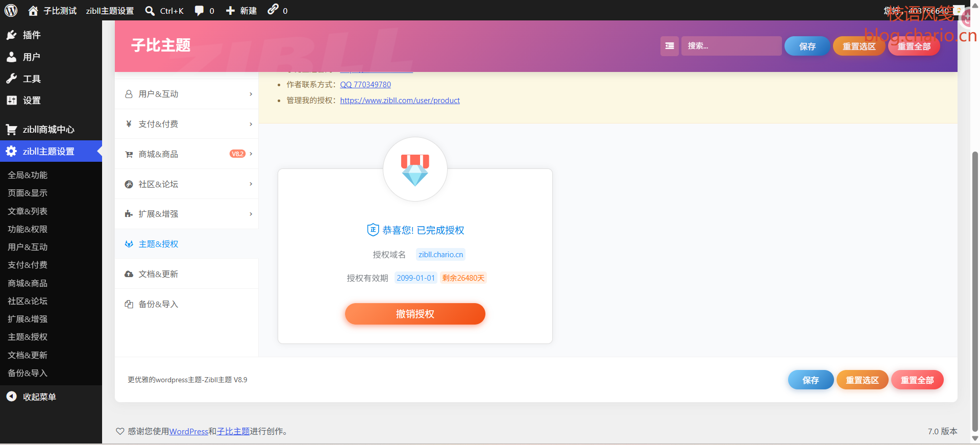Select 全局&功能 in the admin submenu

coord(28,175)
